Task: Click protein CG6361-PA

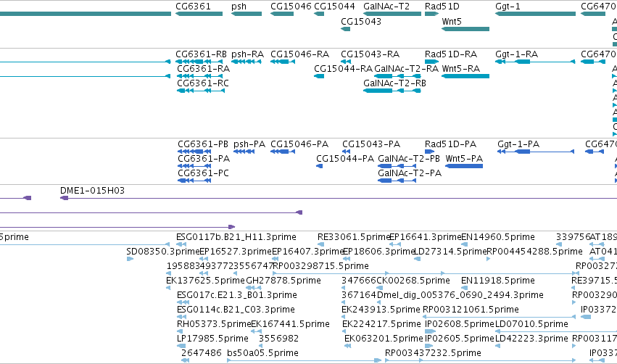Action: point(194,166)
